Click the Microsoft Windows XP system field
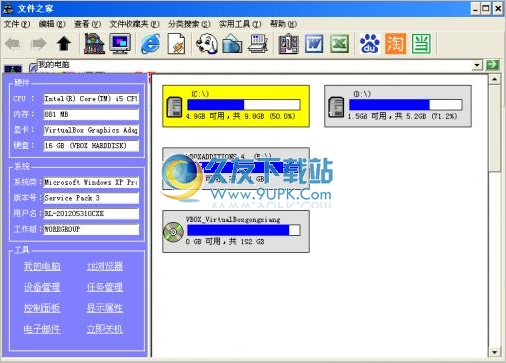 pyautogui.click(x=91, y=182)
